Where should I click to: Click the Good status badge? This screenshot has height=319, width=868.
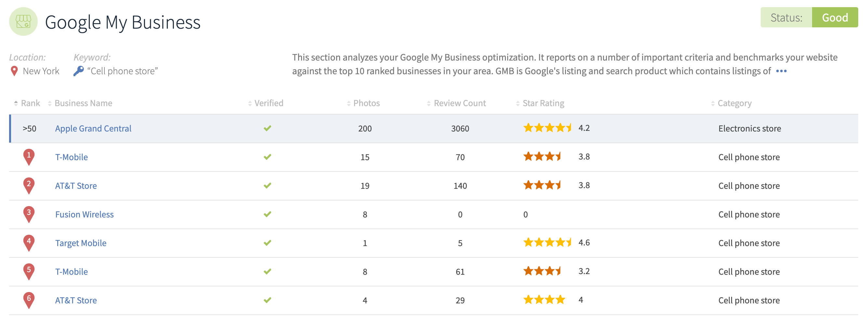point(835,18)
